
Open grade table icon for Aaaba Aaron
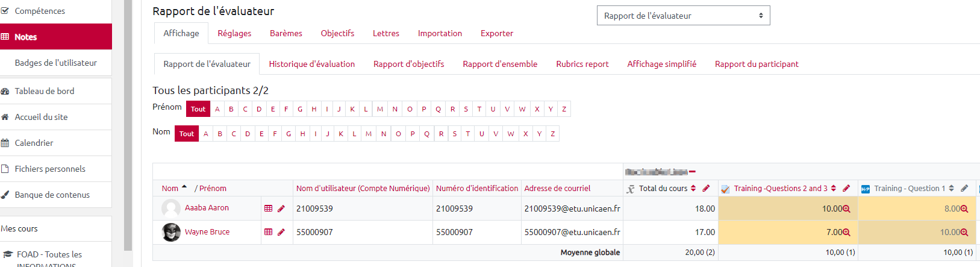click(269, 209)
